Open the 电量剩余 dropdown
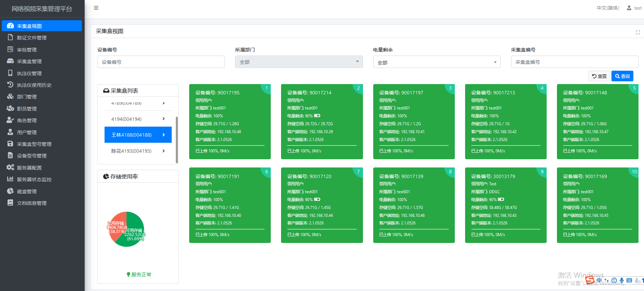Image resolution: width=644 pixels, height=291 pixels. click(436, 62)
